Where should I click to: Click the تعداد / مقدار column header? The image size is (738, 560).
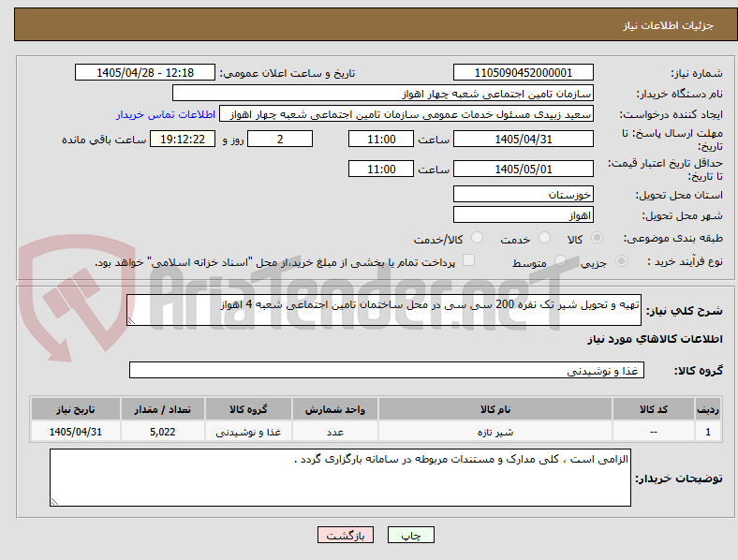162,409
